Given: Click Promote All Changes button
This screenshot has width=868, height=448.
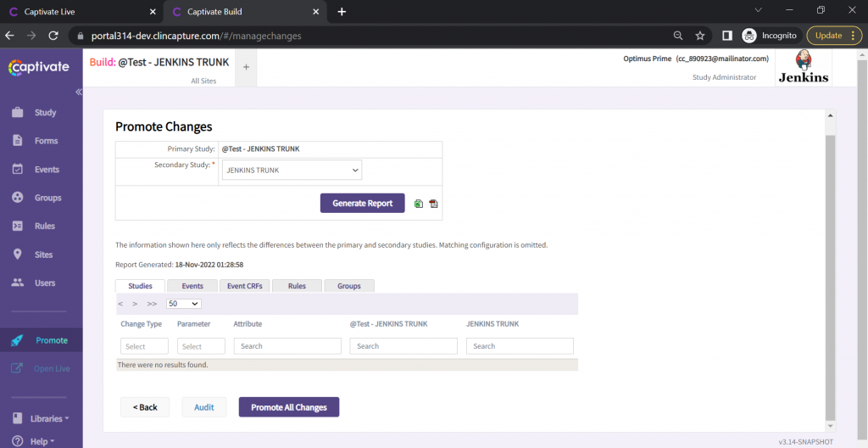Looking at the screenshot, I should click(x=289, y=407).
